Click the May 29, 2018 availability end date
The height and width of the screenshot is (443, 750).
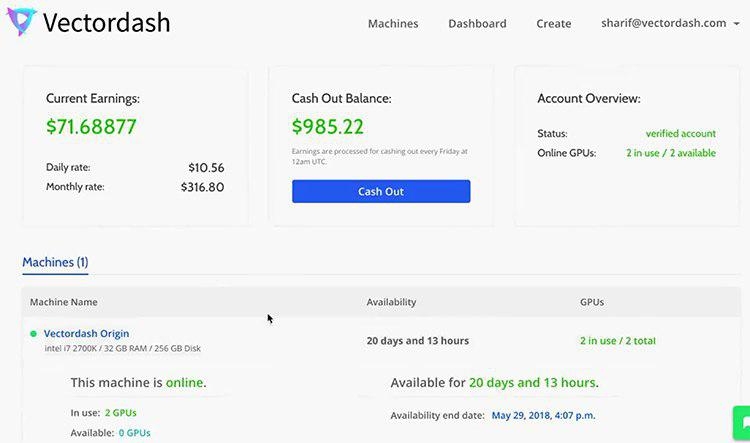pos(543,415)
